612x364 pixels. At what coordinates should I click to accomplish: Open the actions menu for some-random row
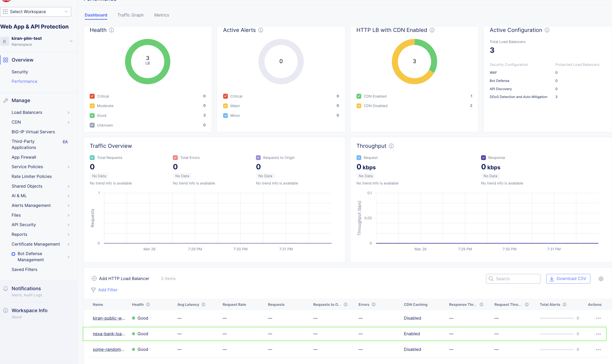click(x=598, y=349)
